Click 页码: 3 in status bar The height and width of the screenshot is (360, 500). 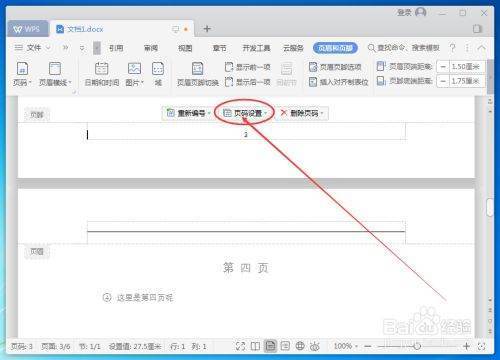[x=22, y=347]
